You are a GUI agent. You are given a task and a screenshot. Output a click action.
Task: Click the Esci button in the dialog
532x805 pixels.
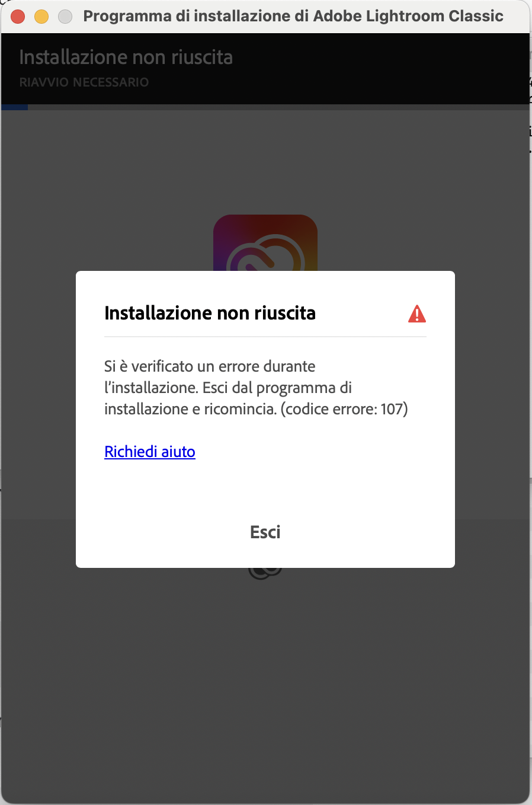[x=265, y=532]
